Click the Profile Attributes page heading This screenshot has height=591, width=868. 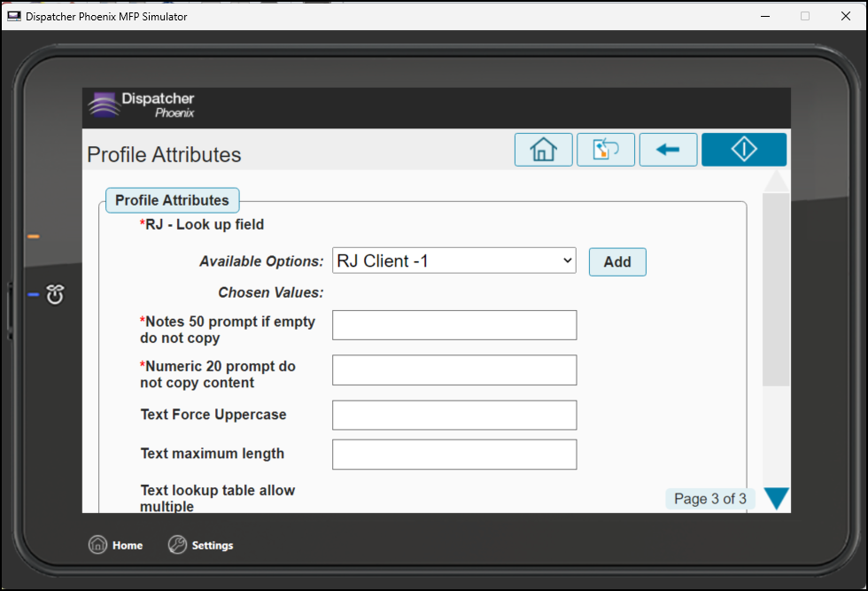[164, 154]
